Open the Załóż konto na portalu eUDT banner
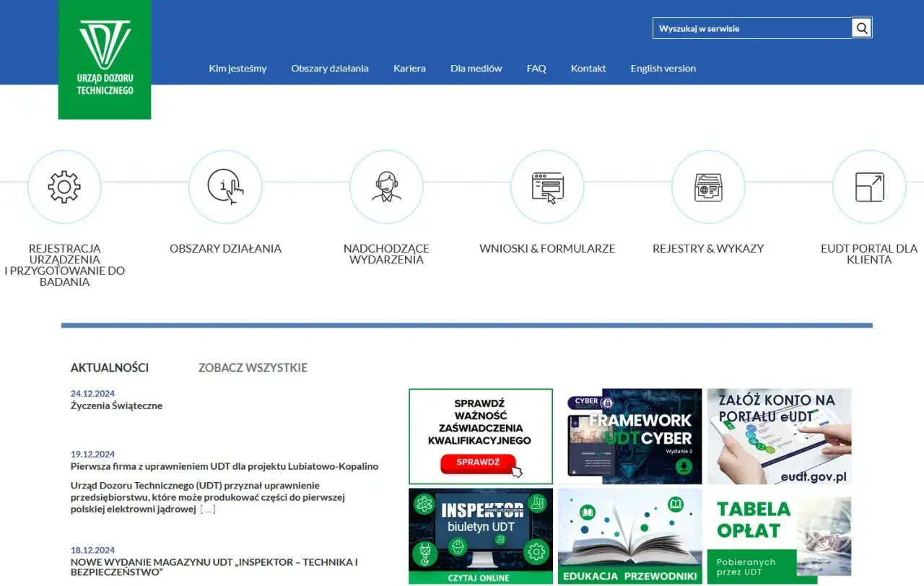This screenshot has width=924, height=586. coord(779,436)
